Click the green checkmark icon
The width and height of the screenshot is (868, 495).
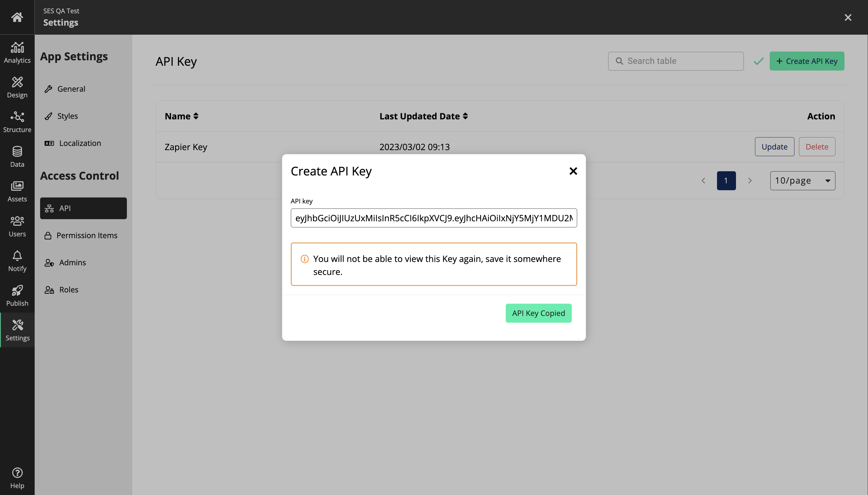click(x=759, y=61)
